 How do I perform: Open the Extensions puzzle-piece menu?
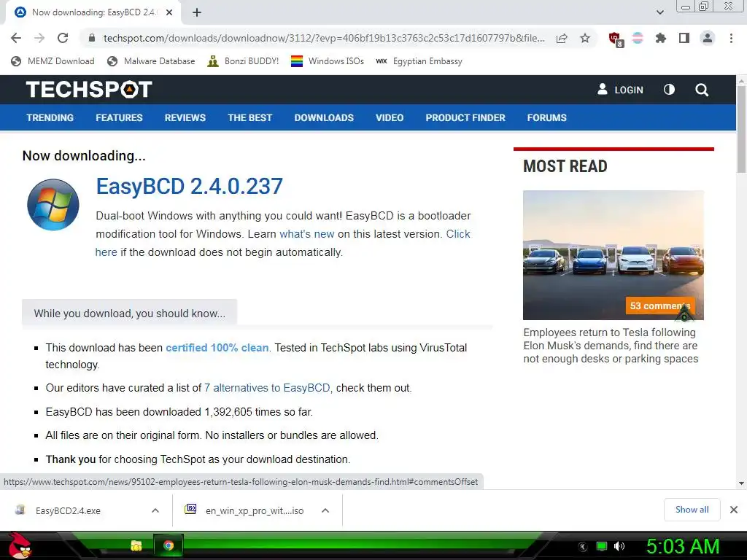point(660,38)
